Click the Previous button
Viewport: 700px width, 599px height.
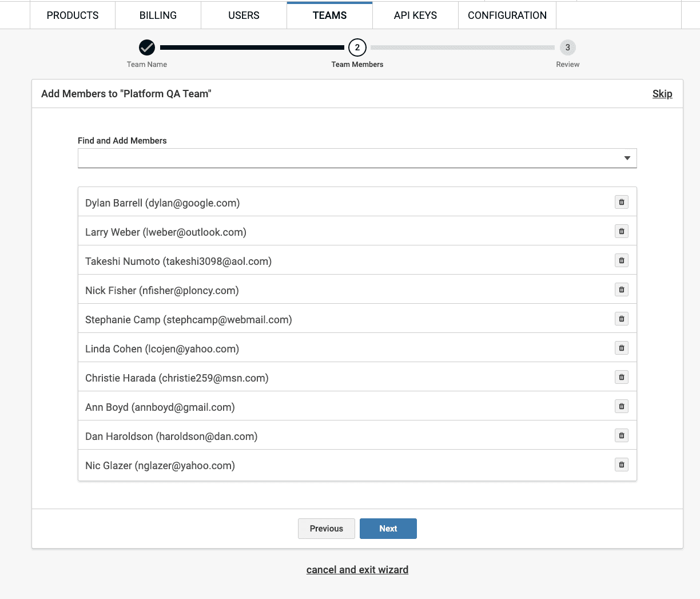pos(326,529)
